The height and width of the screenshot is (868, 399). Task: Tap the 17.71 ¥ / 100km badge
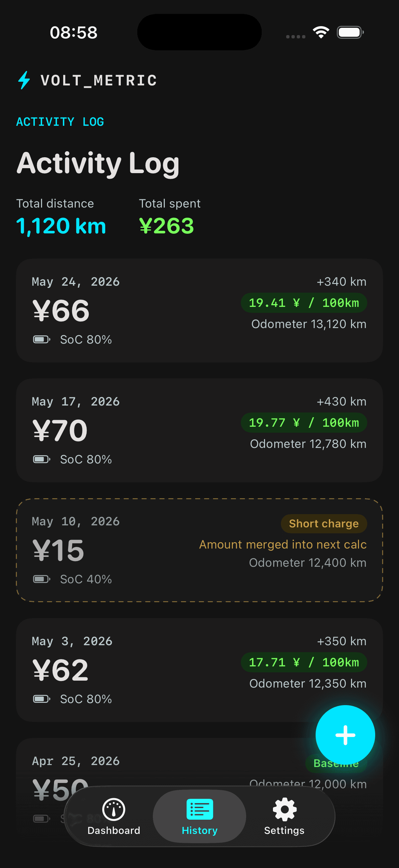(x=304, y=662)
